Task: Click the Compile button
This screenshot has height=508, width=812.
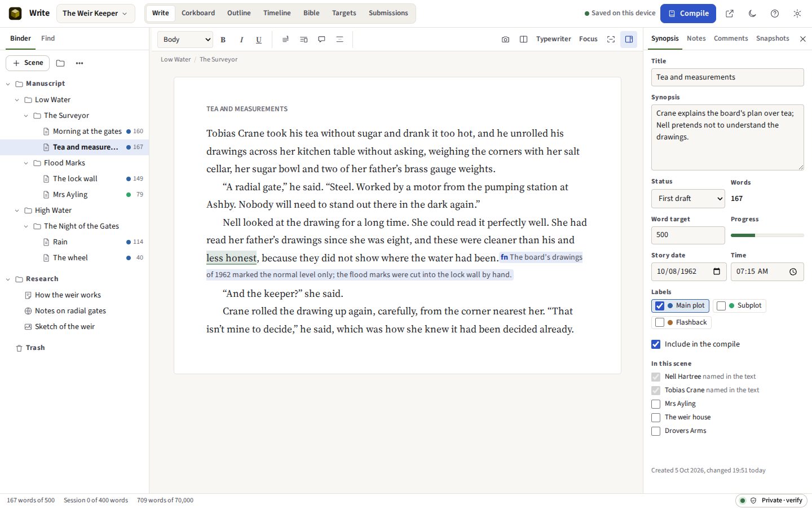Action: point(688,14)
